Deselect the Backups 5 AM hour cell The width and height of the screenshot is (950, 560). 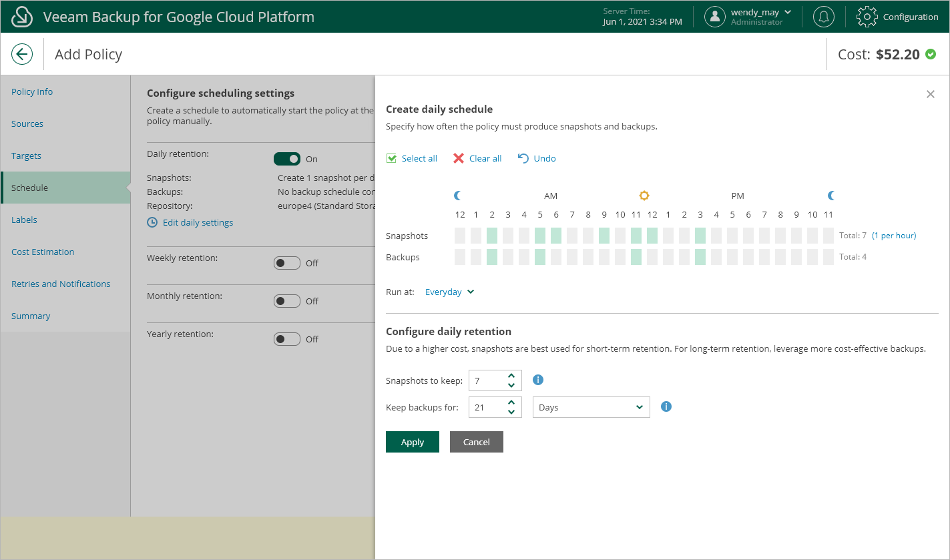point(540,257)
